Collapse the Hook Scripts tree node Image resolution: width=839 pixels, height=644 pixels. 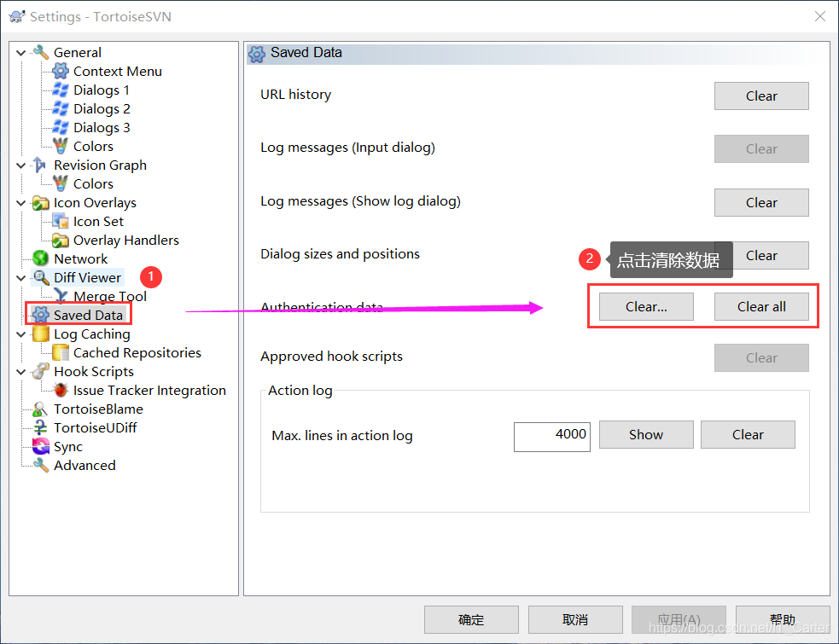pos(20,372)
